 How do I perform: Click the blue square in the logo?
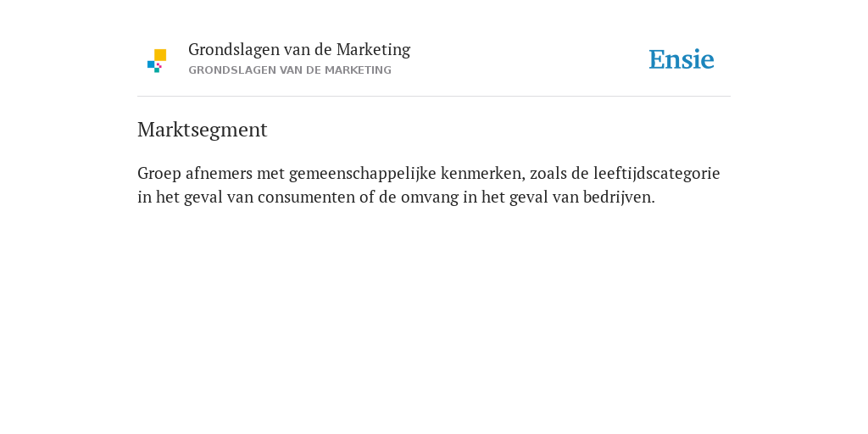click(x=151, y=64)
